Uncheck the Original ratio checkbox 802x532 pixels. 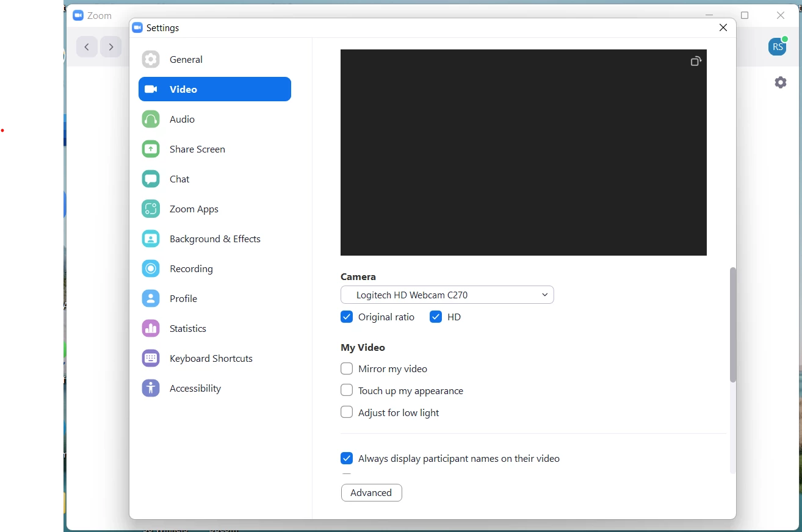point(347,317)
